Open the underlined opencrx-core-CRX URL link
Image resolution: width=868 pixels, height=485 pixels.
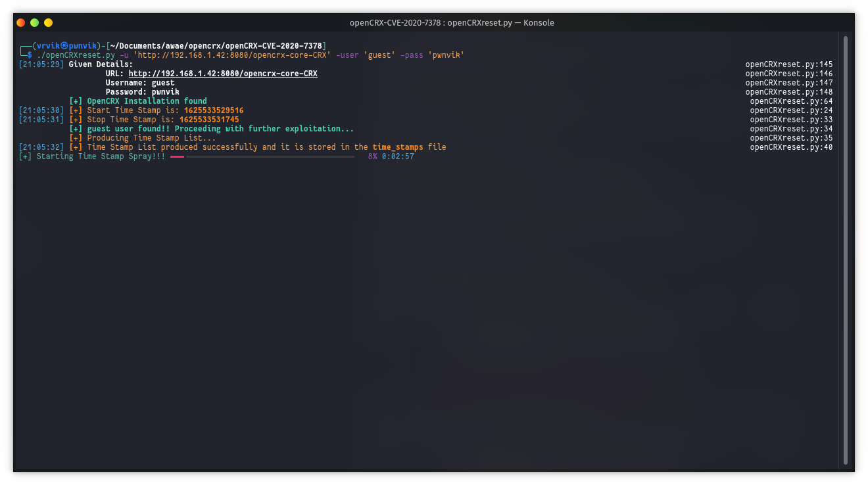223,74
